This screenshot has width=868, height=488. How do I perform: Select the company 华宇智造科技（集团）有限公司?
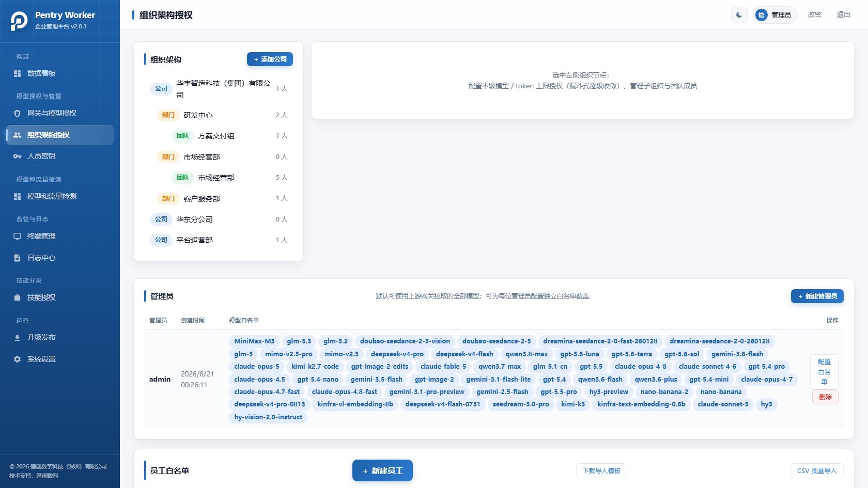(x=219, y=89)
